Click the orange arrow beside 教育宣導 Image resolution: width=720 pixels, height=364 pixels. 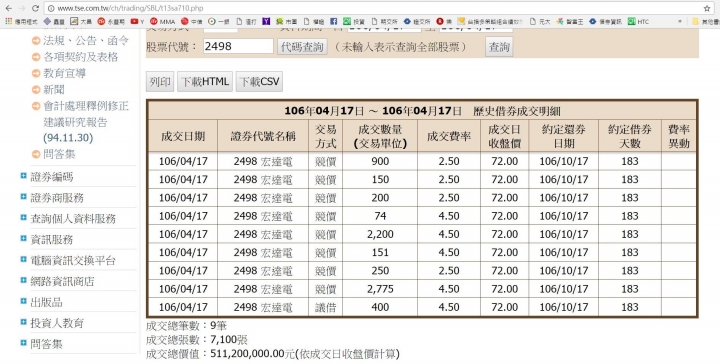click(x=36, y=73)
